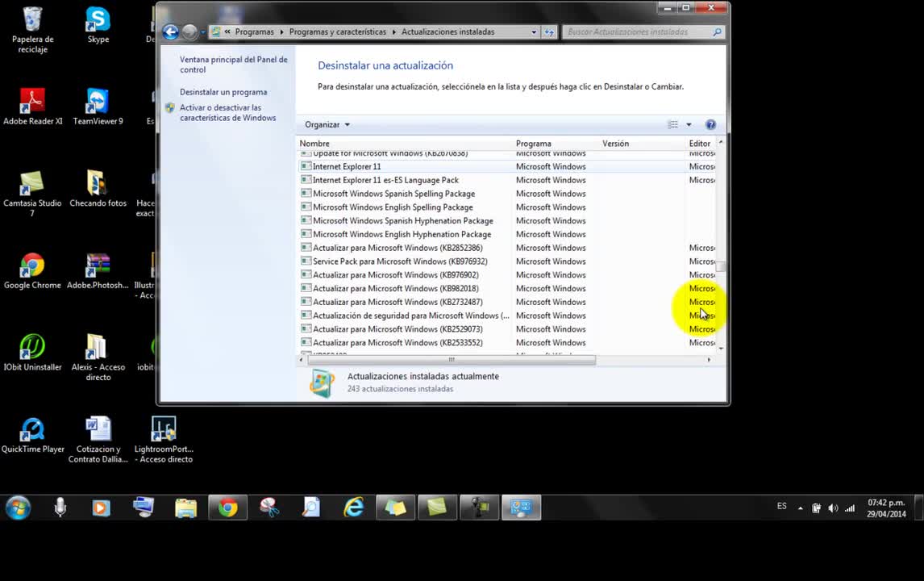This screenshot has width=924, height=581.
Task: Select the update KB2529073 row
Action: [x=507, y=329]
